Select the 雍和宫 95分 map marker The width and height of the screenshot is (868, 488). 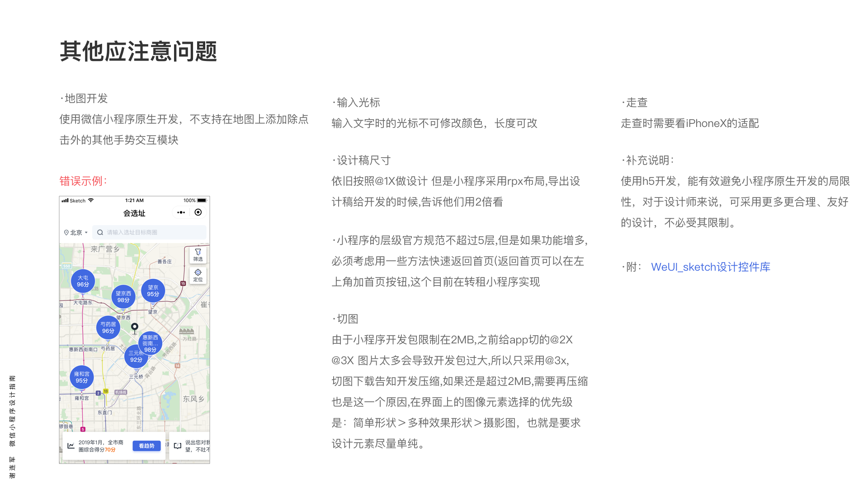point(82,377)
